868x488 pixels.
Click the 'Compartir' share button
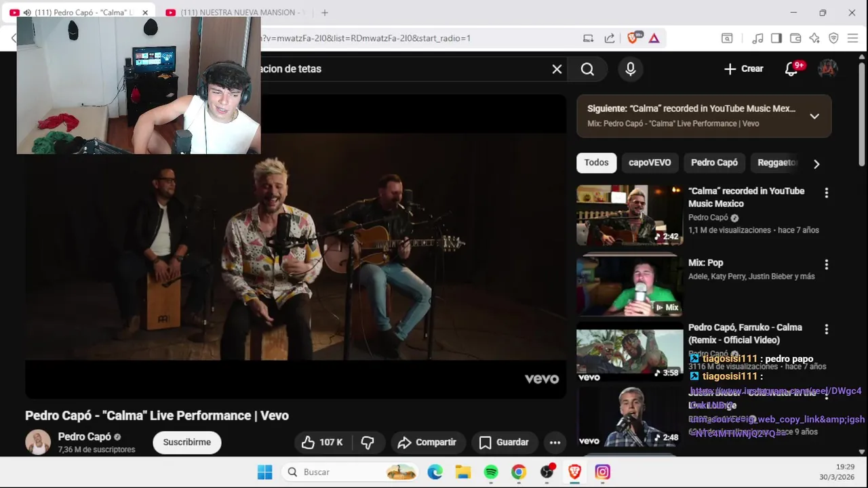coord(428,443)
